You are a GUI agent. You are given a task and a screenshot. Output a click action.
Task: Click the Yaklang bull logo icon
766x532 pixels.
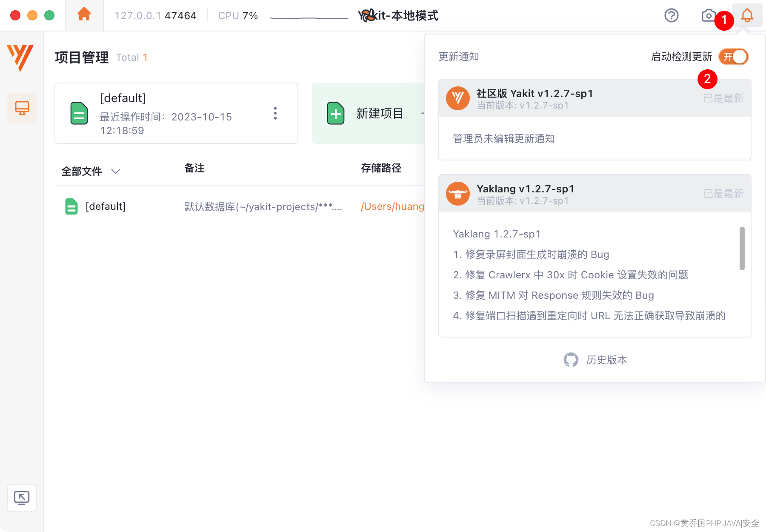click(x=457, y=194)
